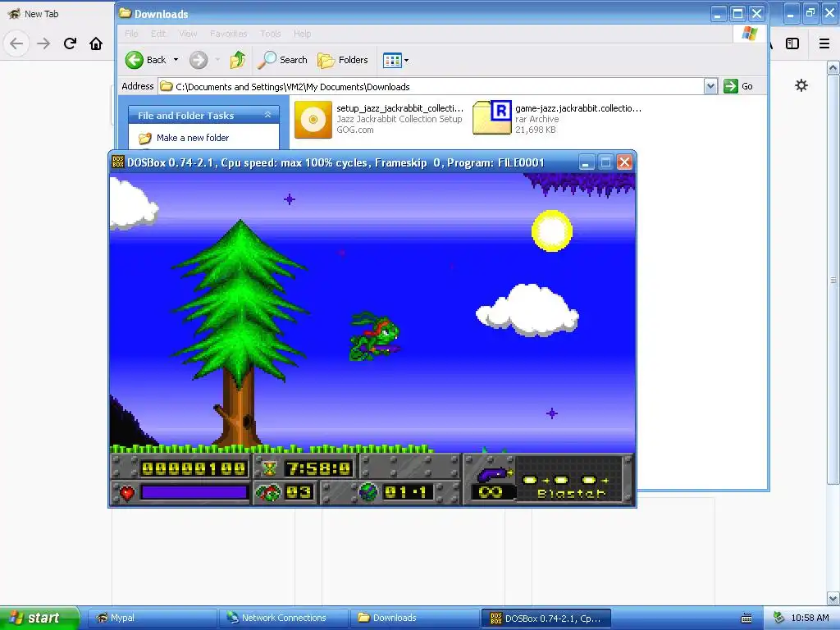Open the Edit menu in Downloads

(x=158, y=33)
